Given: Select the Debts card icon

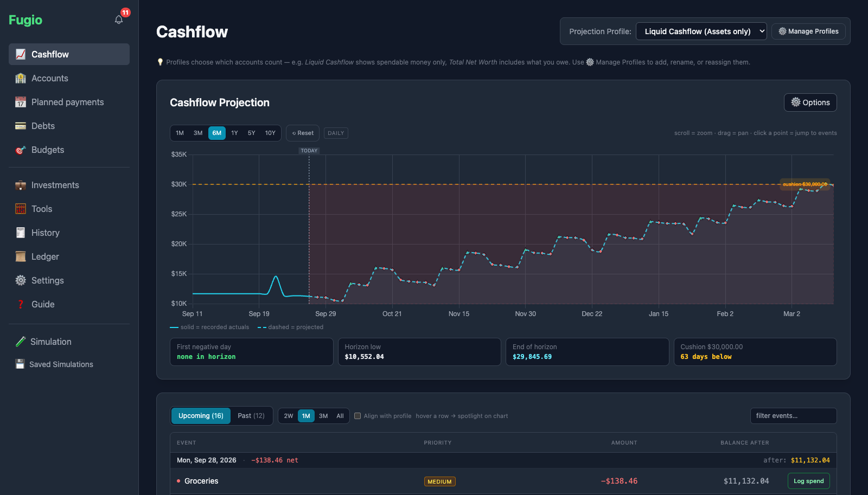Looking at the screenshot, I should click(21, 126).
